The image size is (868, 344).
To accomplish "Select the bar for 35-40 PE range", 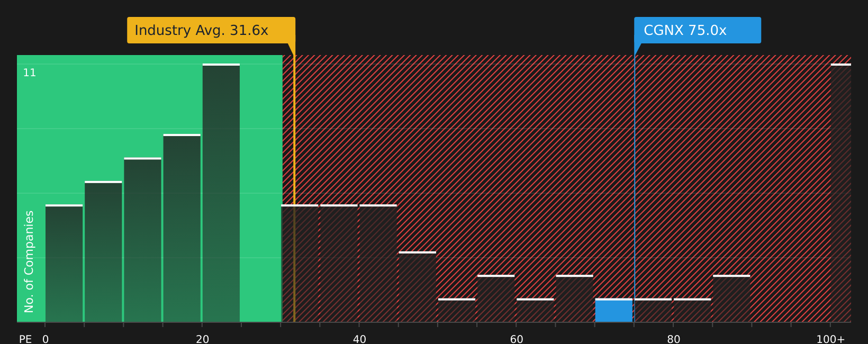I will click(x=339, y=264).
